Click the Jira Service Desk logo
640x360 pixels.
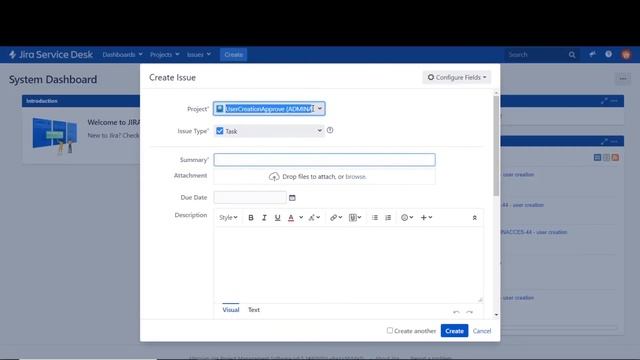click(51, 54)
